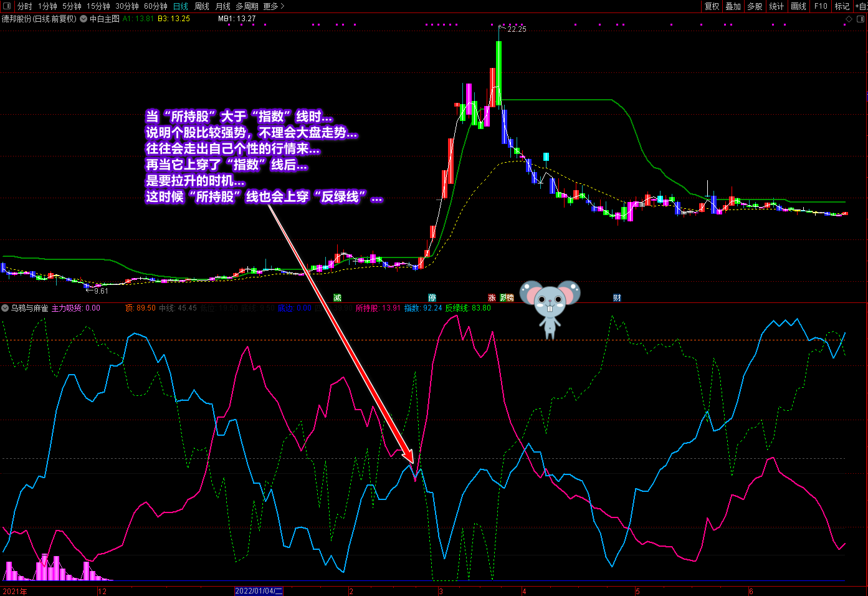
Task: Switch to the 周线 weekly period tab
Action: tap(202, 6)
